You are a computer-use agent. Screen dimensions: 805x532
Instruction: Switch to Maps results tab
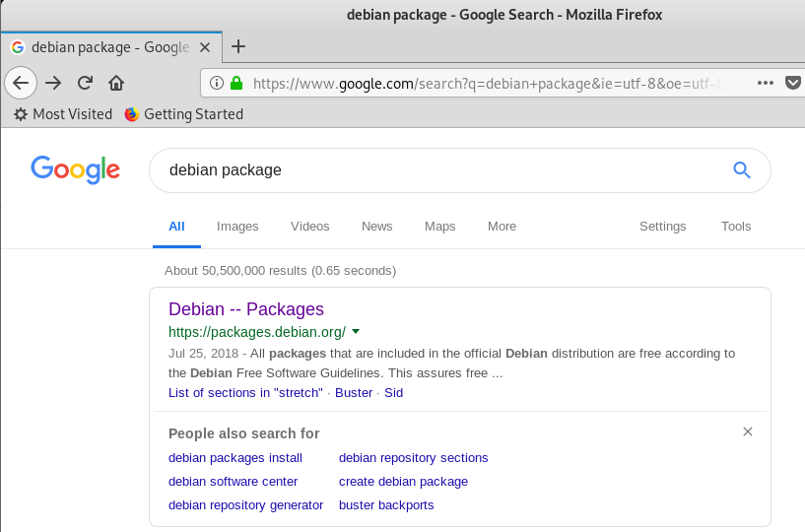440,227
